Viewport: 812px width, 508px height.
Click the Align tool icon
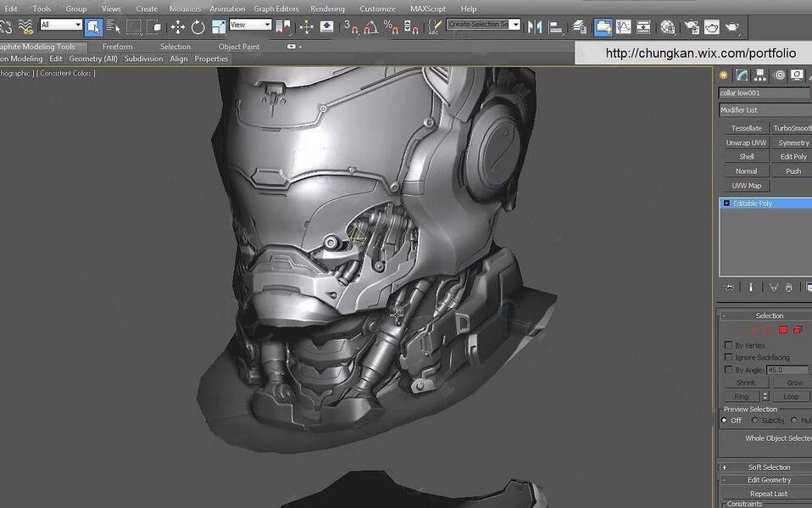point(555,27)
